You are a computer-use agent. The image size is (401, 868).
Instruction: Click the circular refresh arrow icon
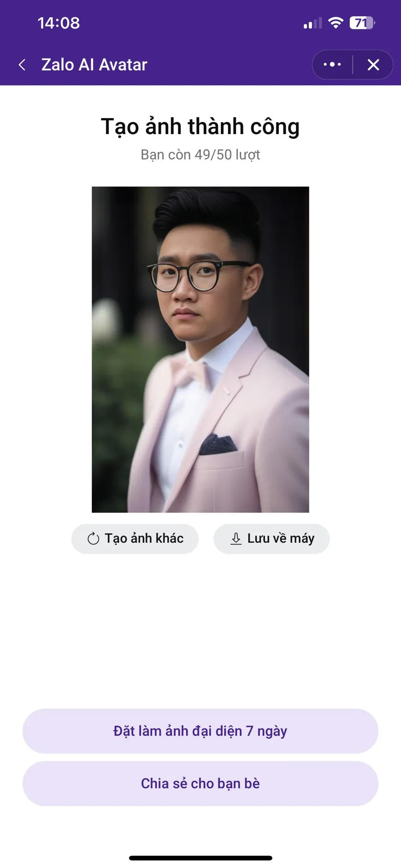click(93, 538)
